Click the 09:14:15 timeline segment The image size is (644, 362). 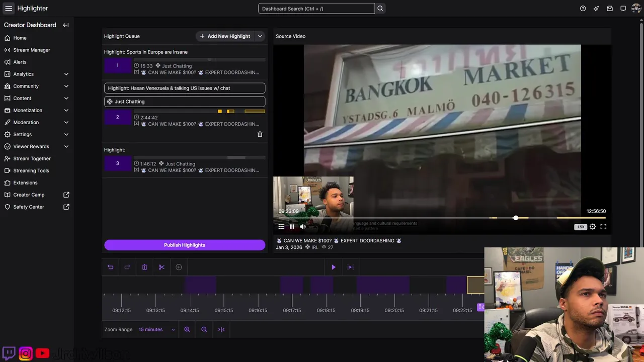tap(200, 285)
